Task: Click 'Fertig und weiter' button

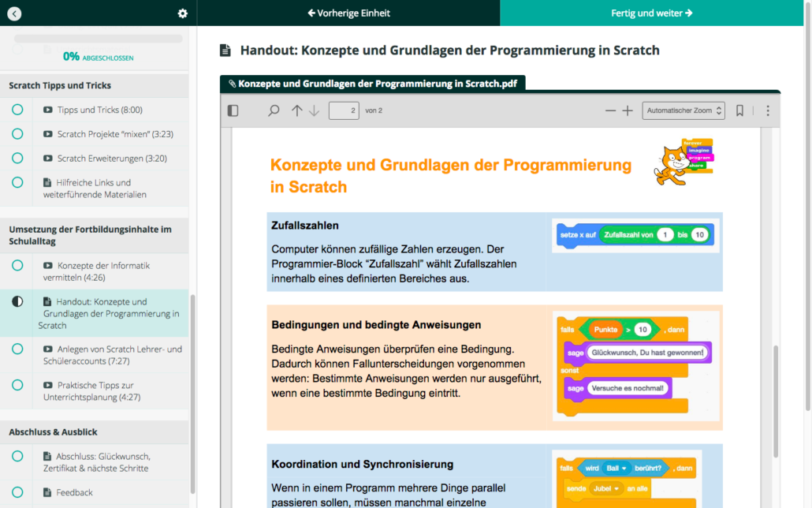Action: [x=651, y=13]
